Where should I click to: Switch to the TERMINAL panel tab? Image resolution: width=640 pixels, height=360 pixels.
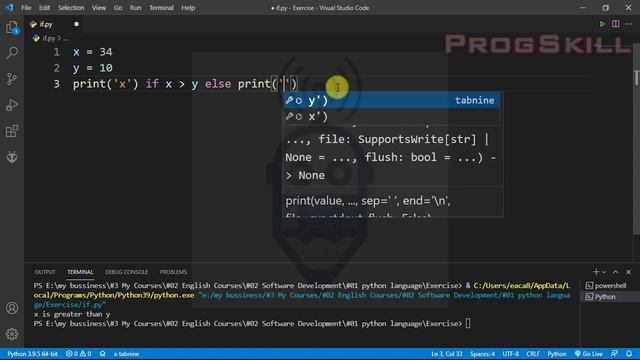80,272
